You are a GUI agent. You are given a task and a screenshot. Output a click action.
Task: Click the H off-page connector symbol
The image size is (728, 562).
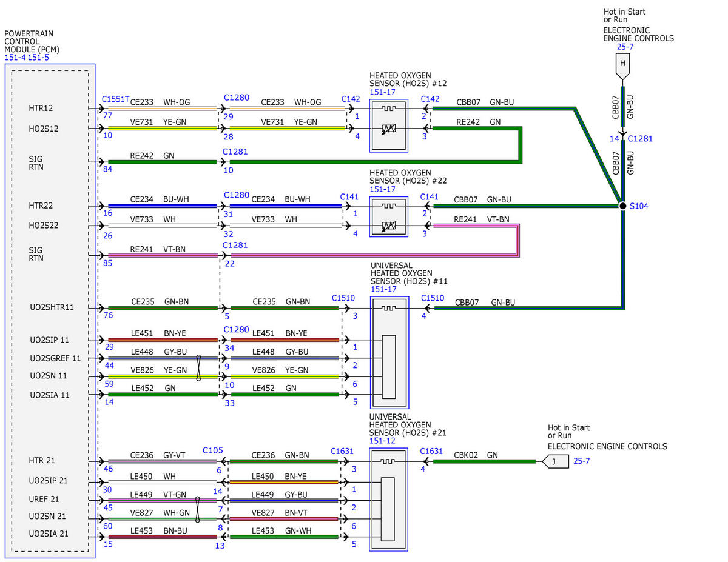click(622, 67)
